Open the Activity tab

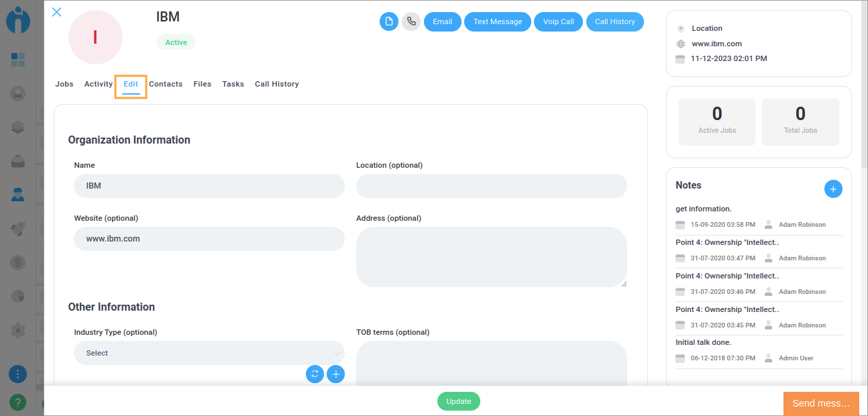pos(98,84)
